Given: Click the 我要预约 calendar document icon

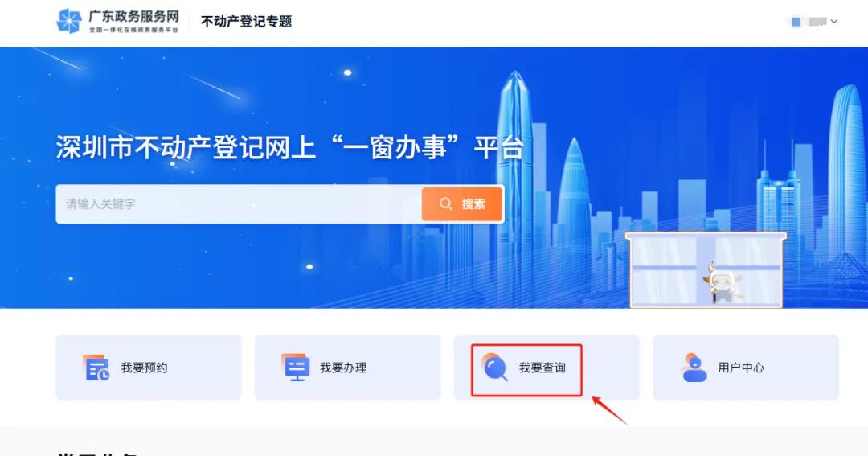Looking at the screenshot, I should (96, 368).
